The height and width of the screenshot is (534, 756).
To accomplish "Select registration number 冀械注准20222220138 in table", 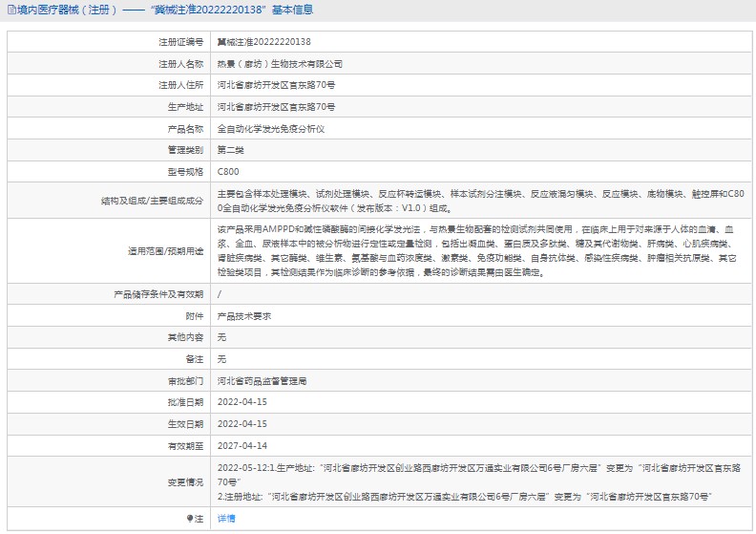I will tap(263, 42).
